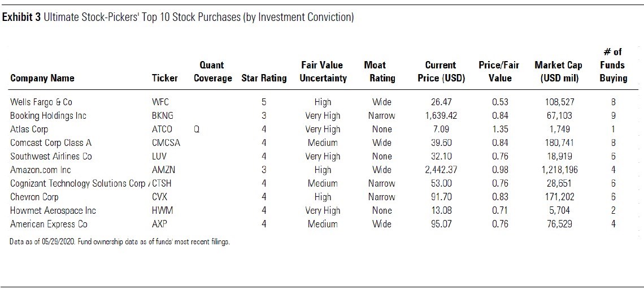Select the Ticker column header
644x289 pixels.
click(x=165, y=78)
